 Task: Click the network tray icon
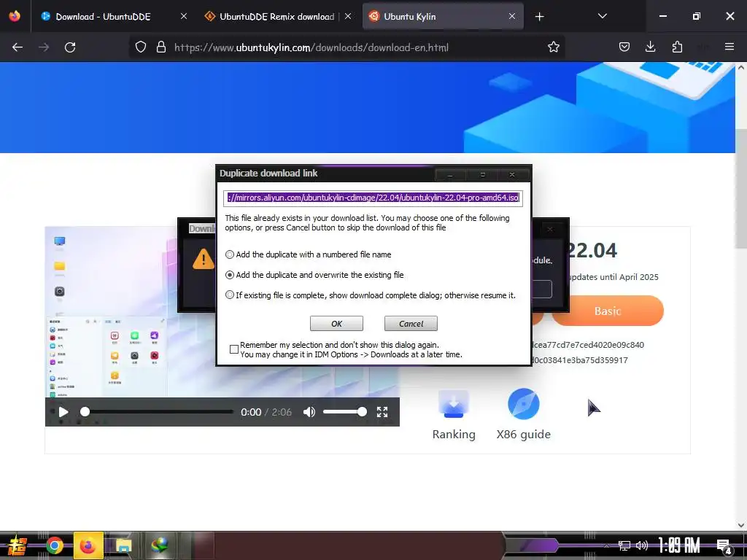coord(624,545)
